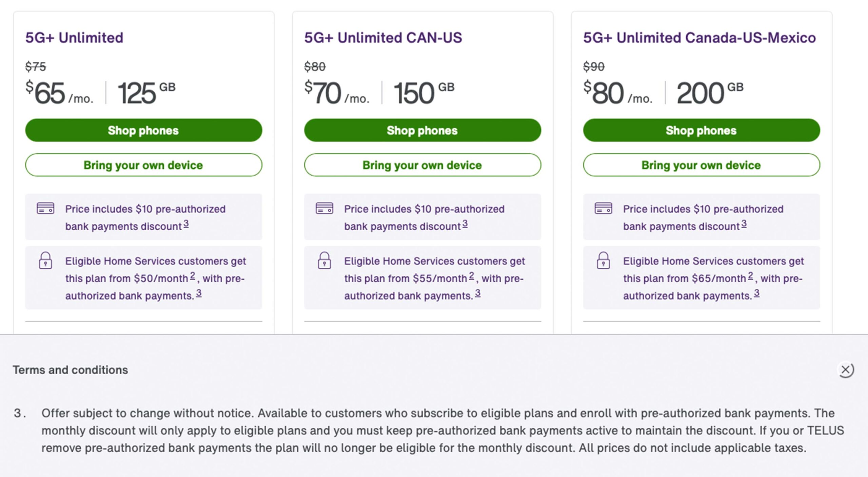
Task: Click the lock icon on CAN-US card
Action: 324,261
